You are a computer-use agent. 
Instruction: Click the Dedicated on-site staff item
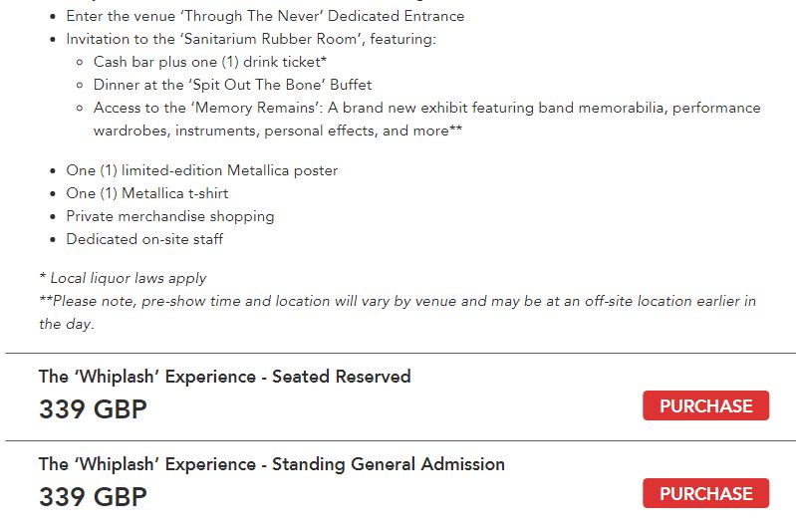144,239
